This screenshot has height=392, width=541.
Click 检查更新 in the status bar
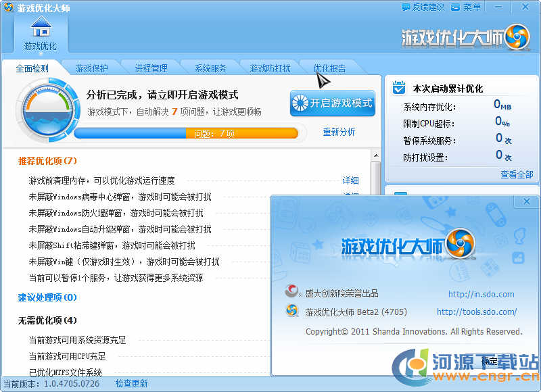(x=131, y=383)
